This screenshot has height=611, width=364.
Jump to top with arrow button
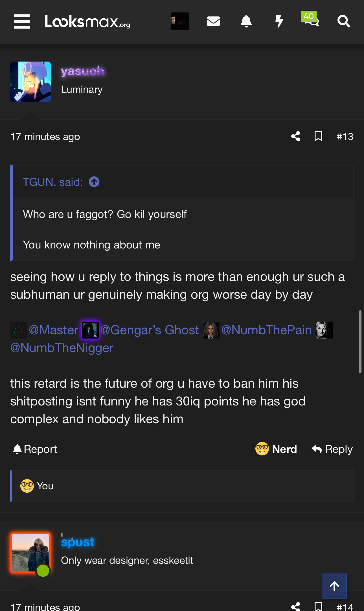pyautogui.click(x=335, y=586)
